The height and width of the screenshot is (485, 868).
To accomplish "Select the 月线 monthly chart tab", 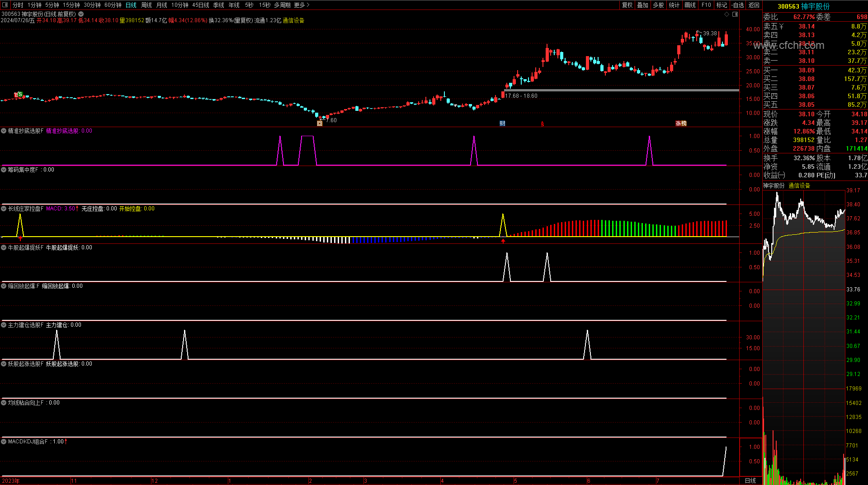I will pos(162,5).
